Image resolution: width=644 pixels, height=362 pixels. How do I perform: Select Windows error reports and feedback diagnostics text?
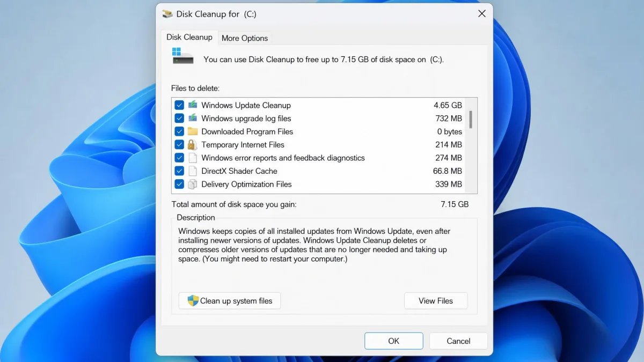(x=283, y=158)
